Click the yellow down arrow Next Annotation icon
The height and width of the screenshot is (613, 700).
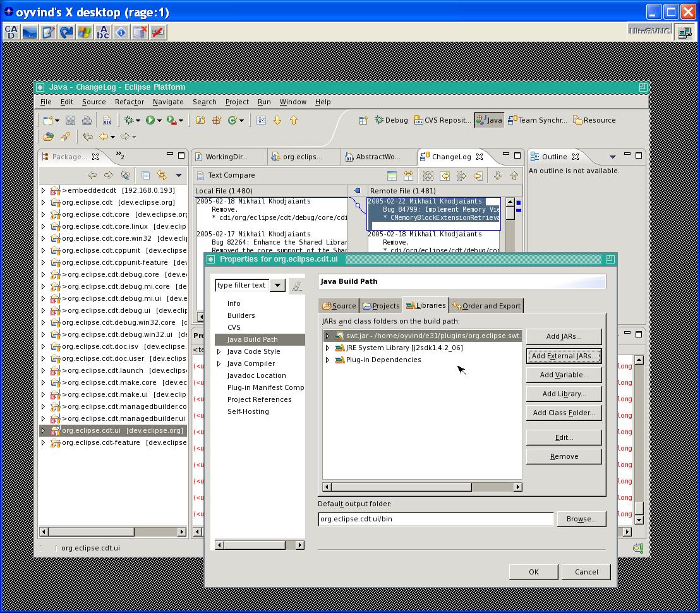277,120
